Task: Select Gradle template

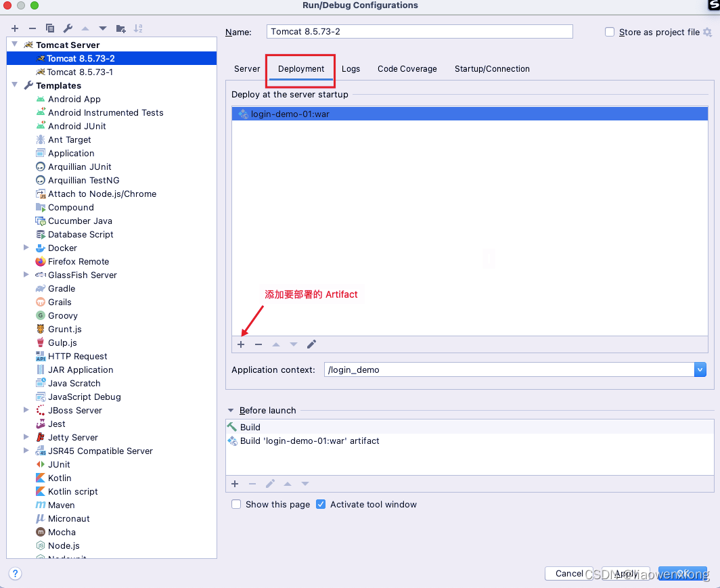Action: point(55,289)
